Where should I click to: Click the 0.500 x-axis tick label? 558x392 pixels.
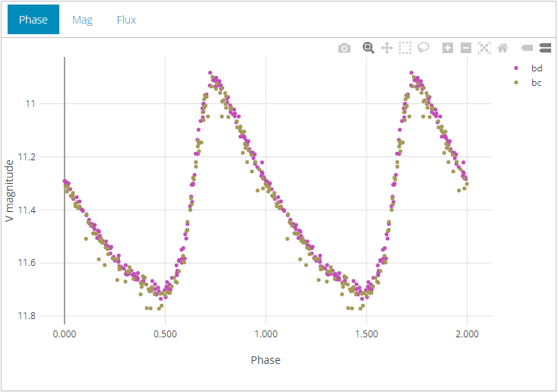(x=165, y=334)
